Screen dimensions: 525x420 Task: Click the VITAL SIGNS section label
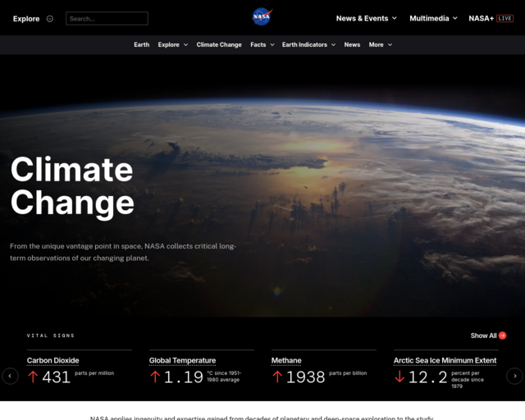(x=51, y=336)
